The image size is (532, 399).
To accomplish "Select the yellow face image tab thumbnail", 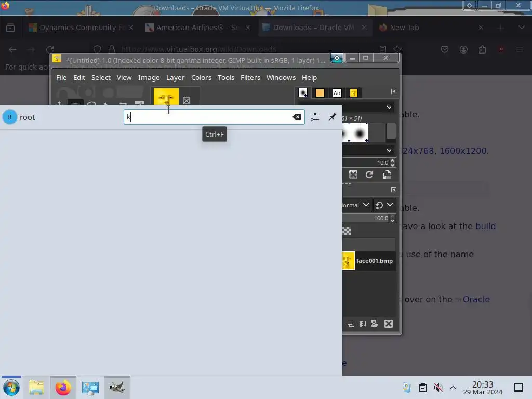I will click(166, 97).
